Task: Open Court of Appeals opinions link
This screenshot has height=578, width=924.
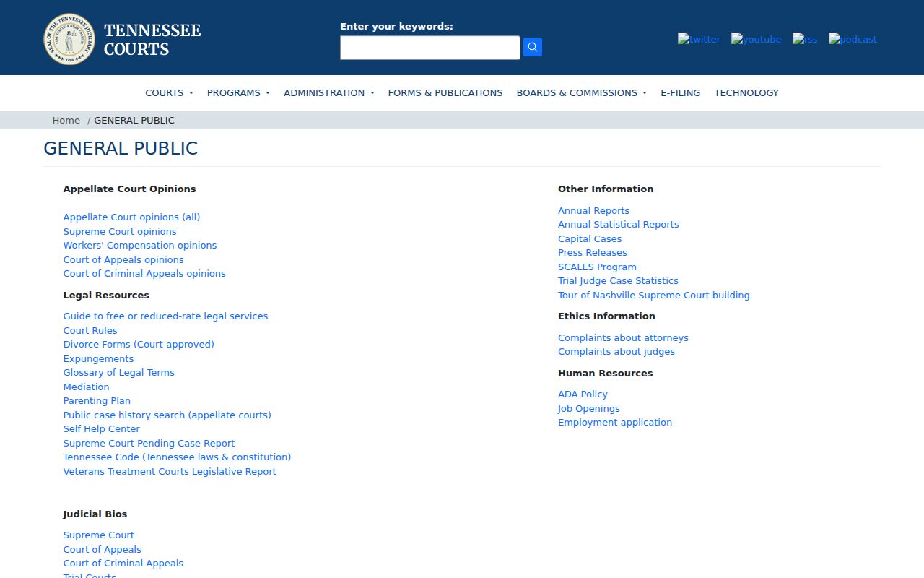Action: tap(123, 259)
